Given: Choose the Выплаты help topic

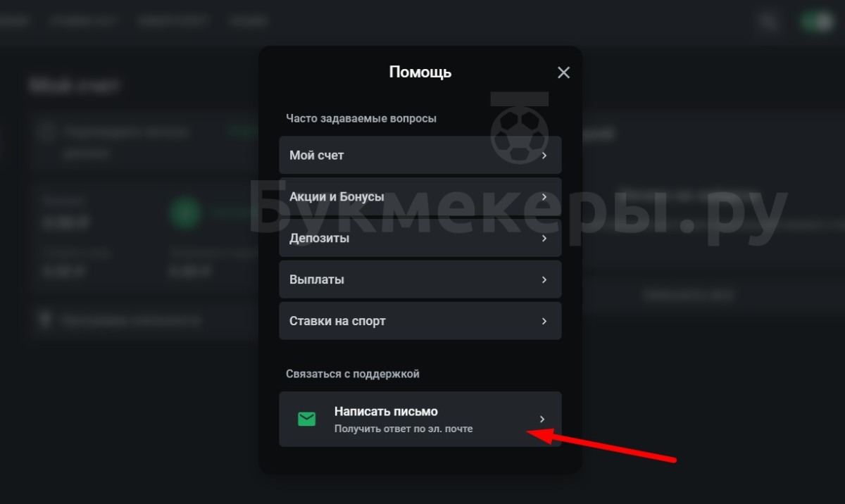Looking at the screenshot, I should [x=420, y=279].
